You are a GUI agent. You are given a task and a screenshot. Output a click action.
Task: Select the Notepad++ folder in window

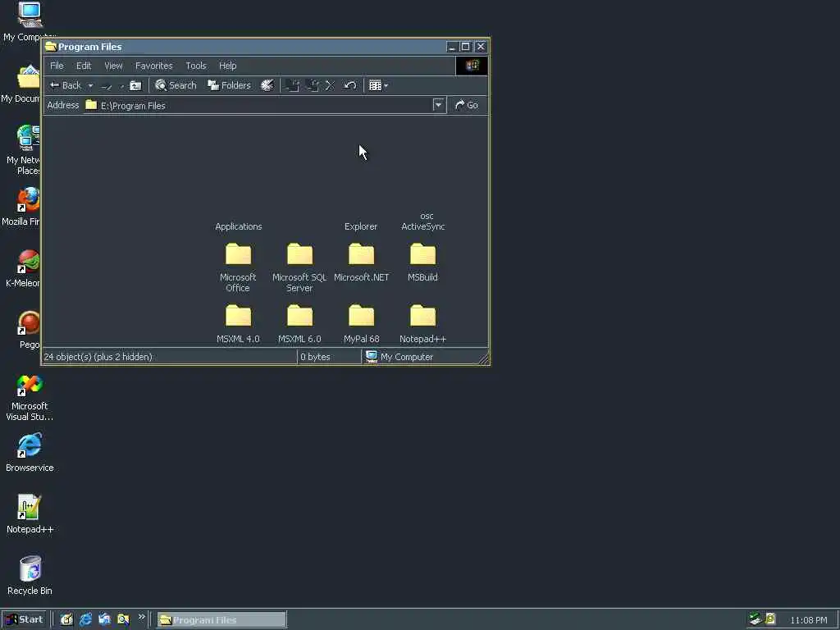pyautogui.click(x=422, y=323)
